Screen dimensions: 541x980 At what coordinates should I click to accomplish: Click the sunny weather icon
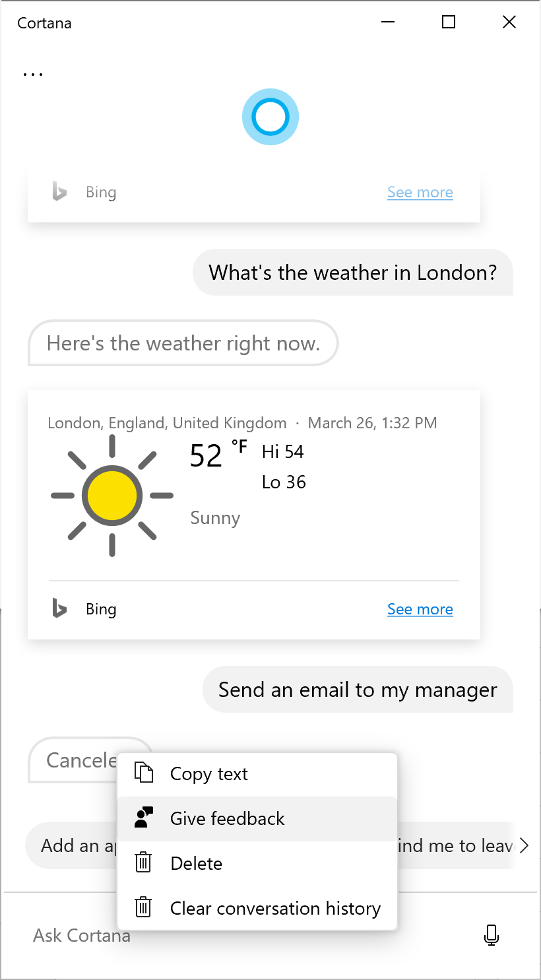tap(112, 495)
